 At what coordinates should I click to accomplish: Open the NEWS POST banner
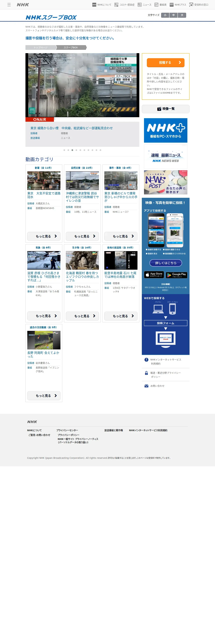(166, 182)
